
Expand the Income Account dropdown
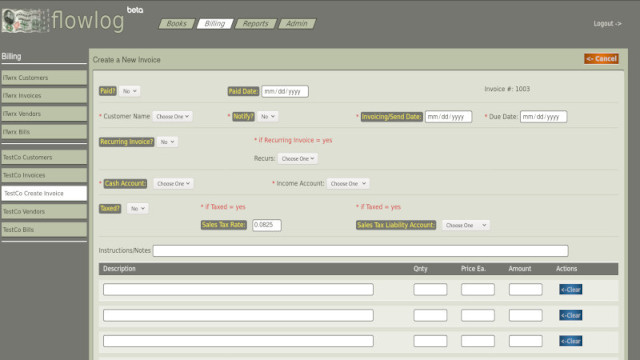click(x=348, y=184)
